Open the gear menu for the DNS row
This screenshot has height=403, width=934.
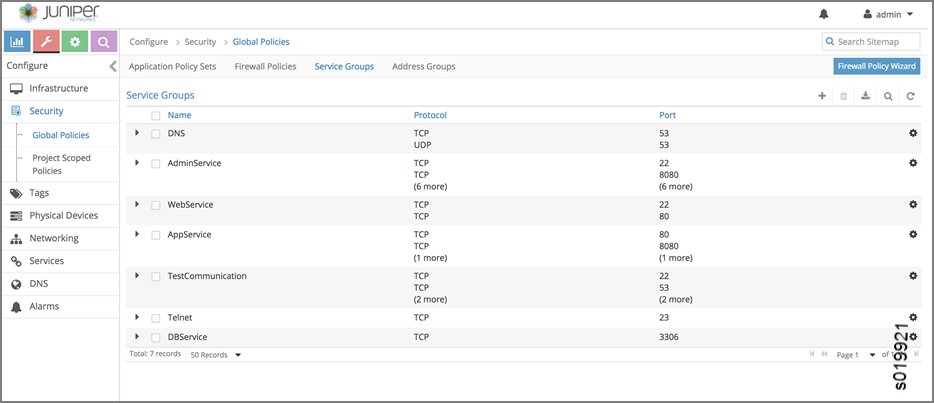[x=912, y=133]
